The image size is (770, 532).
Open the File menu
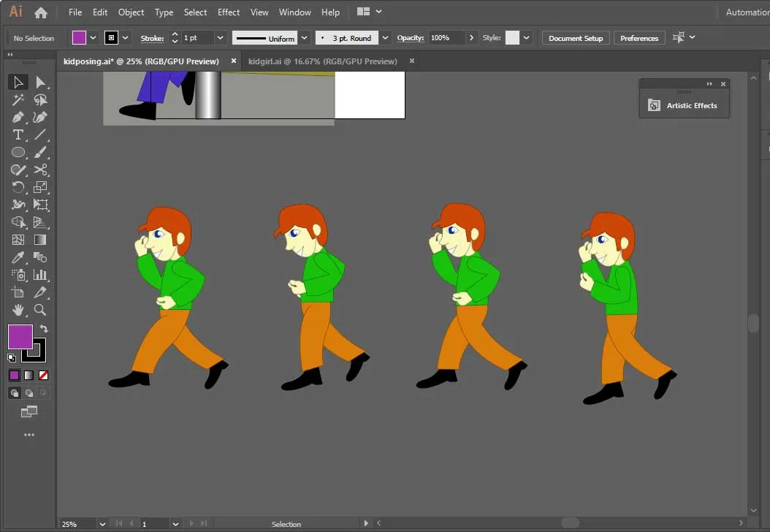(75, 12)
